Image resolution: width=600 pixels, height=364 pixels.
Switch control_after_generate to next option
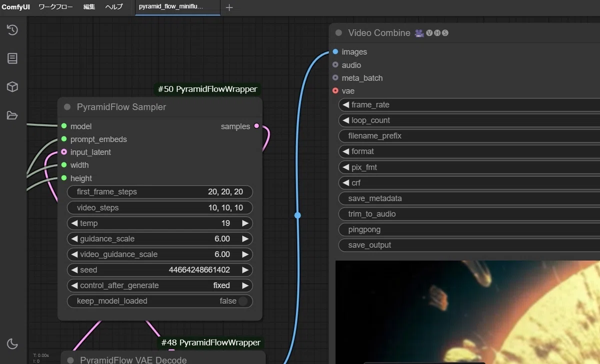click(245, 286)
